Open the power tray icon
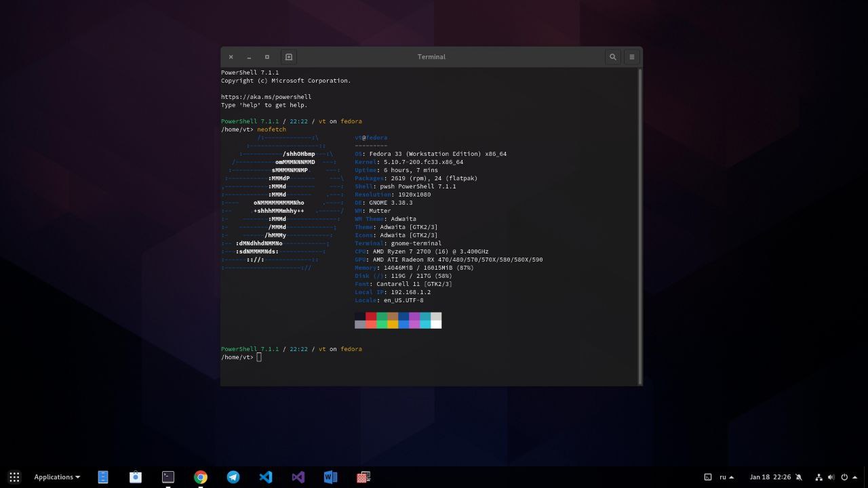 point(844,477)
